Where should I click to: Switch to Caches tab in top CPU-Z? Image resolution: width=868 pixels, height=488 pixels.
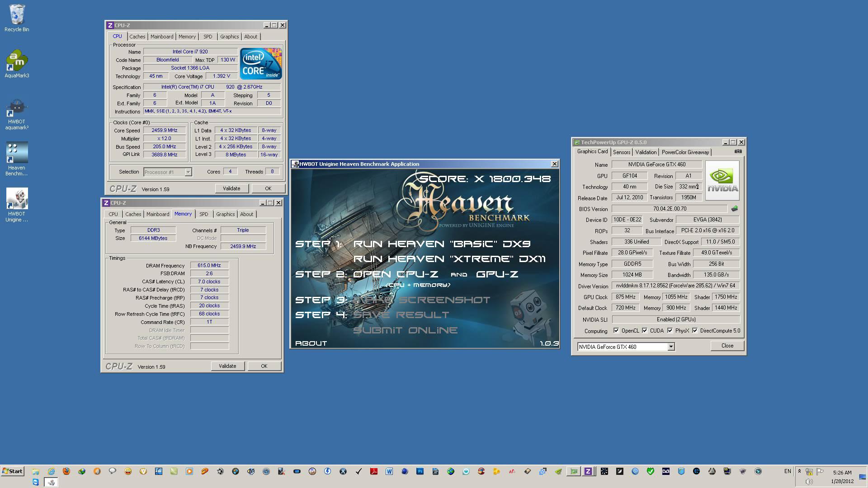137,37
